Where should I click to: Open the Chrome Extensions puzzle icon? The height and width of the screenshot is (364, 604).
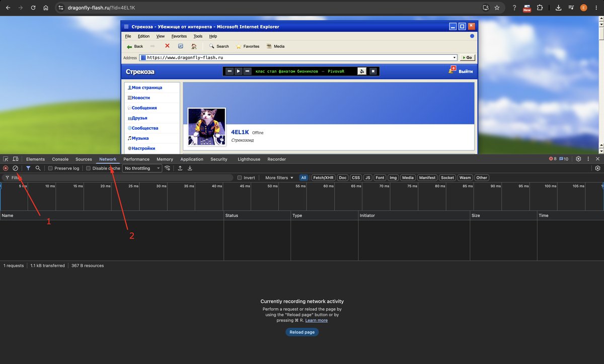tap(540, 8)
